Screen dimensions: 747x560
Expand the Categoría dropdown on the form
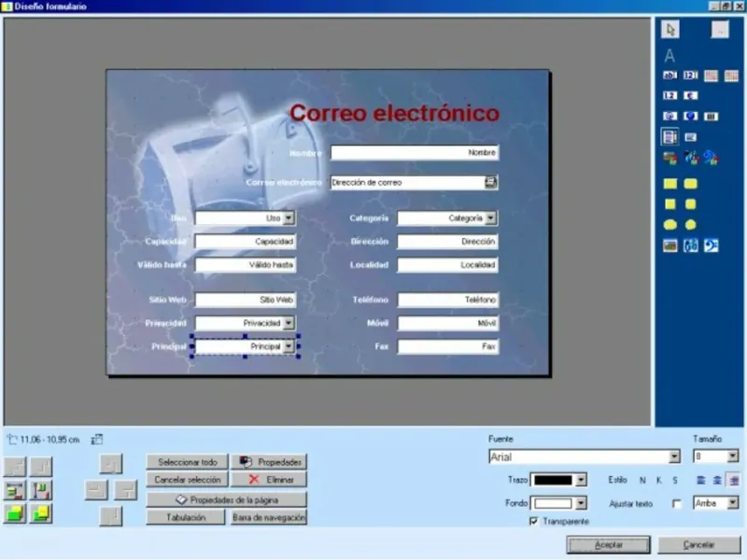[491, 218]
